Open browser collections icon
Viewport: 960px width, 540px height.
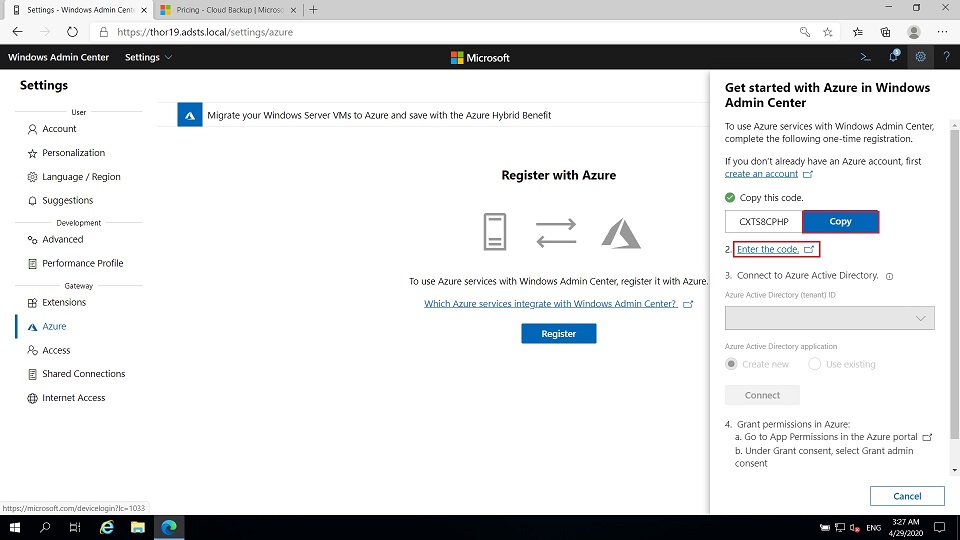tap(885, 32)
